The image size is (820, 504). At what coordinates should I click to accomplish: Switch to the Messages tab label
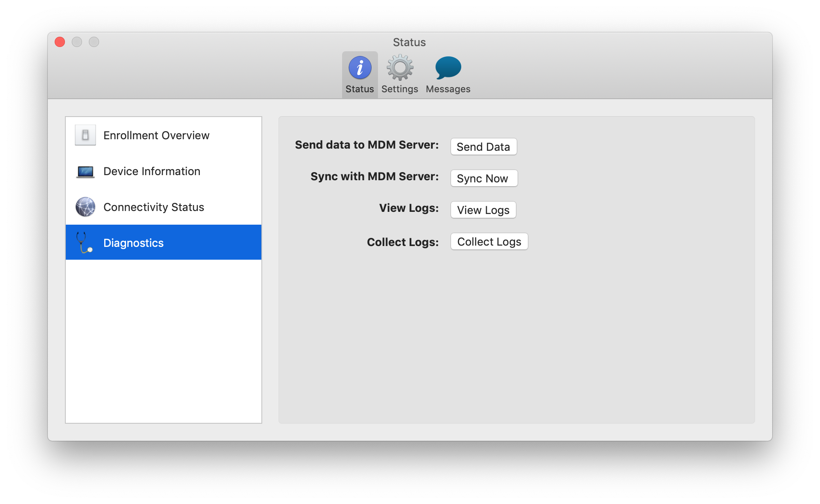(x=448, y=89)
